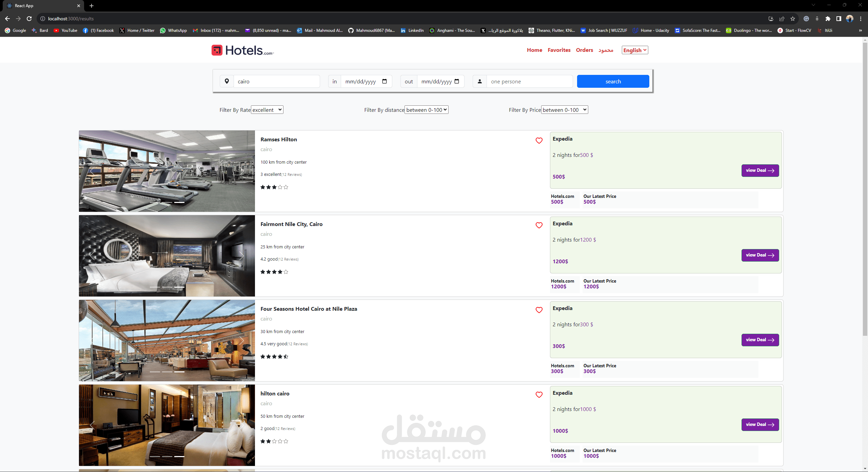The width and height of the screenshot is (868, 472).
Task: Expand the Filter By distance dropdown
Action: (426, 110)
